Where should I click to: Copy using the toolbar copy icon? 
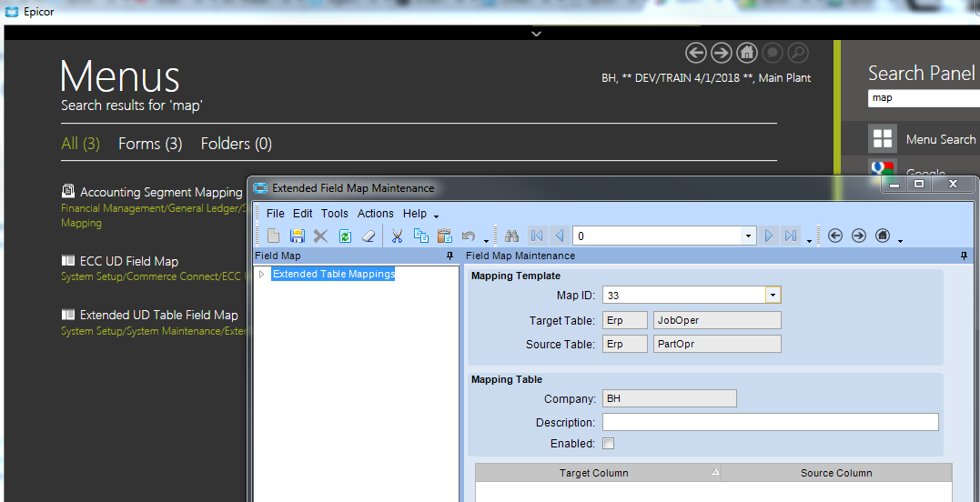(x=421, y=236)
